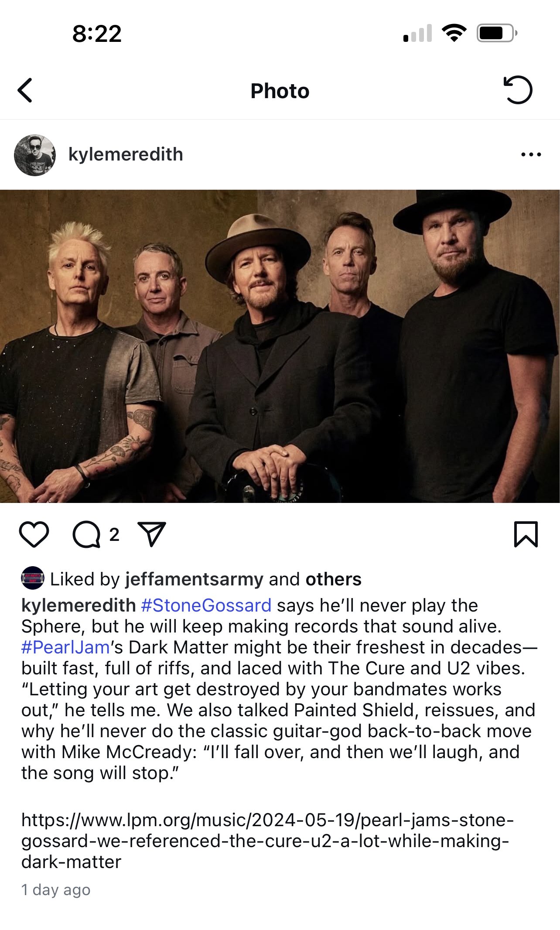View others who liked the post
Image resolution: width=560 pixels, height=930 pixels.
click(334, 579)
